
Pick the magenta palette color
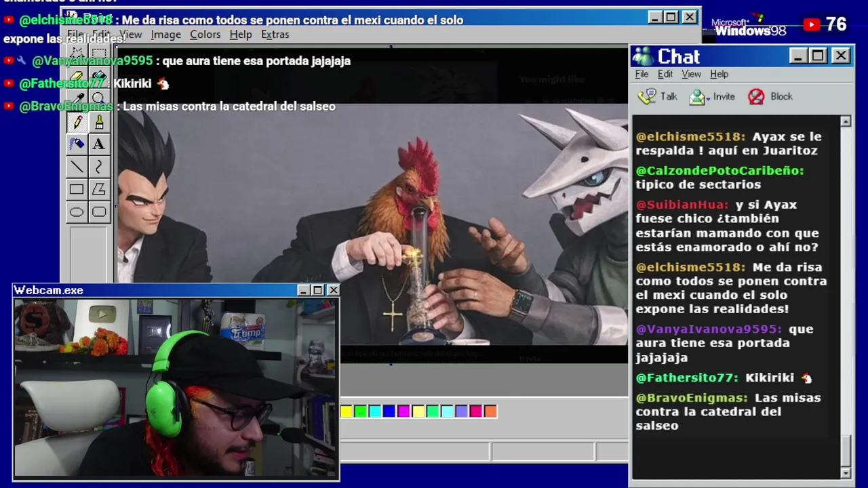coord(403,411)
